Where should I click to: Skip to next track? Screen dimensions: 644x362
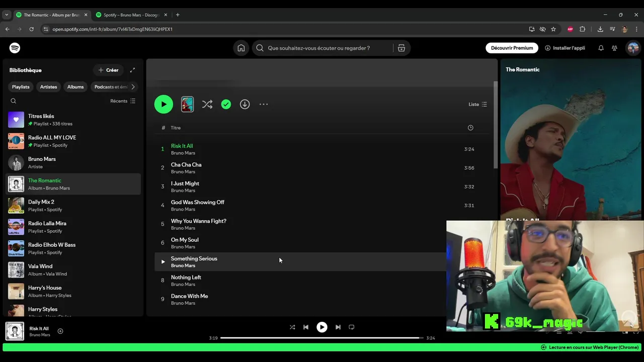(338, 327)
